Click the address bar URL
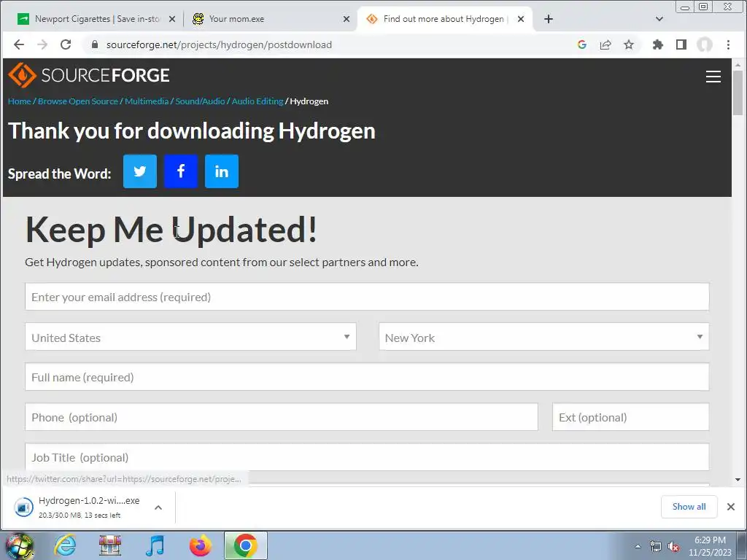 click(219, 44)
